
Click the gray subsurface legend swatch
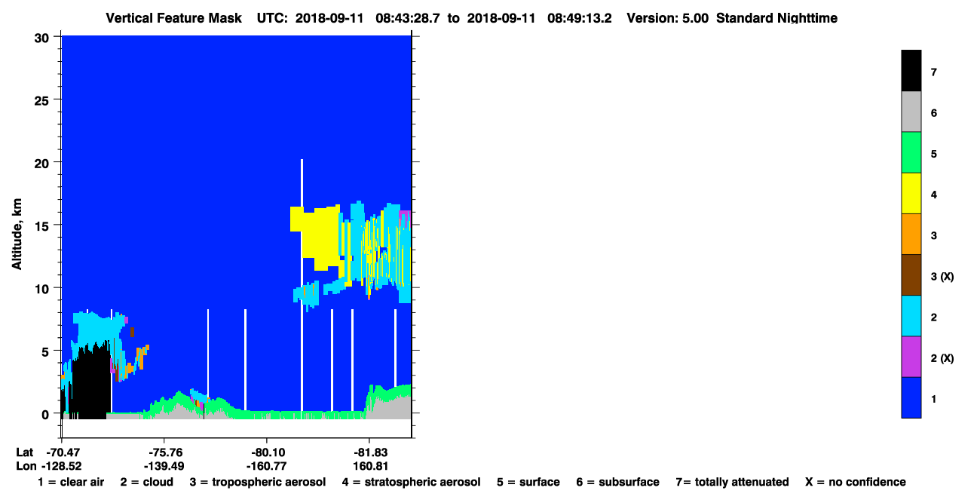pyautogui.click(x=911, y=112)
